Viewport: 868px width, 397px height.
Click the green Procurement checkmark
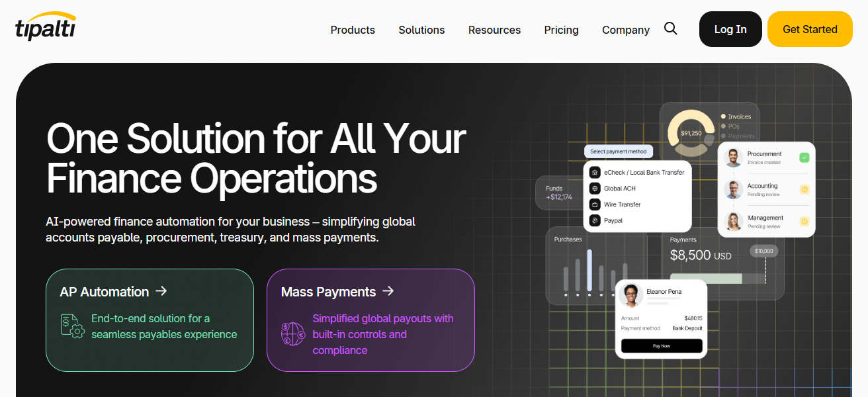pos(804,157)
